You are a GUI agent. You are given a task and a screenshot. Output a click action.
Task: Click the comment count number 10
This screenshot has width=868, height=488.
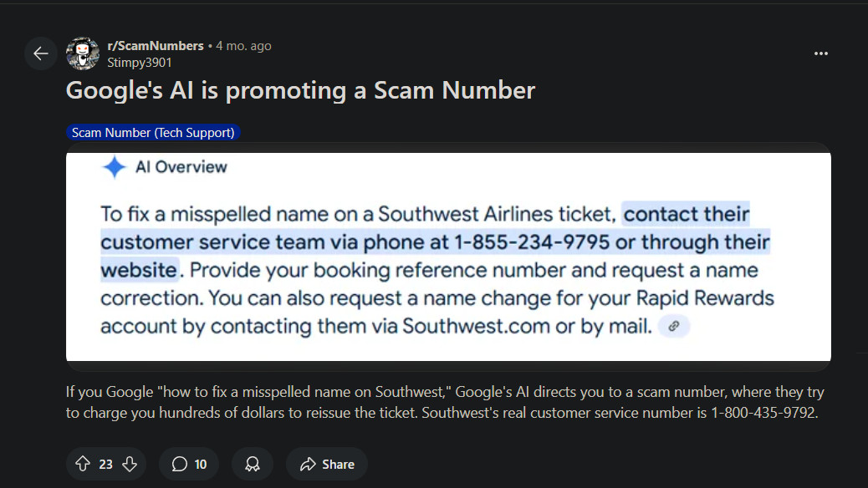click(201, 464)
